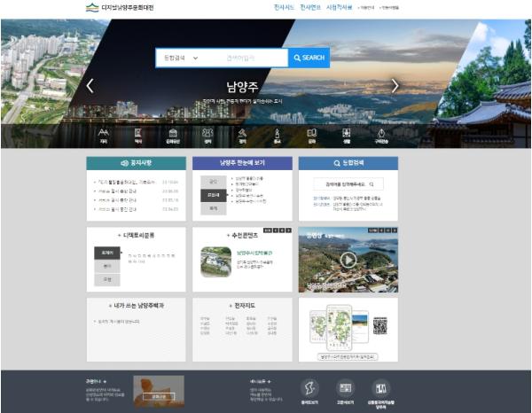Advance to next banner slide arrow
The height and width of the screenshot is (413, 532).
click(x=395, y=86)
